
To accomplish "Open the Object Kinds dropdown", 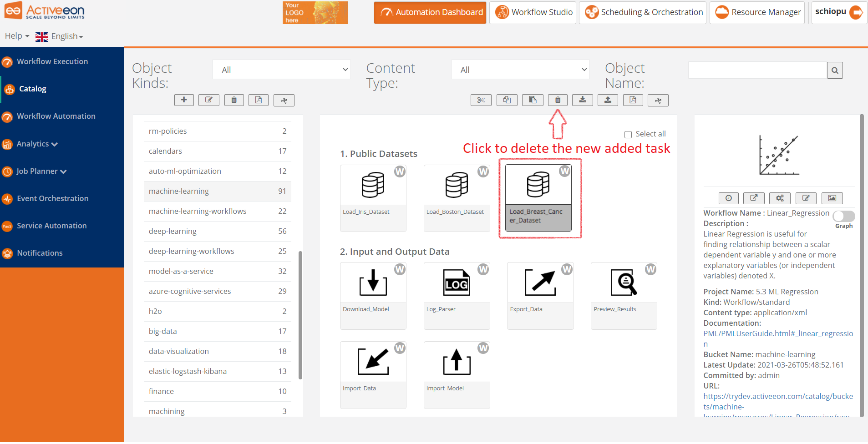I will tap(281, 70).
